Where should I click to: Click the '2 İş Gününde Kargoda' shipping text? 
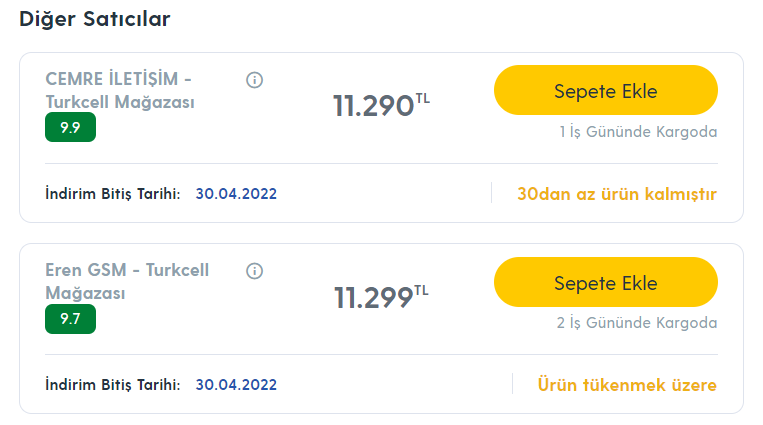click(637, 323)
